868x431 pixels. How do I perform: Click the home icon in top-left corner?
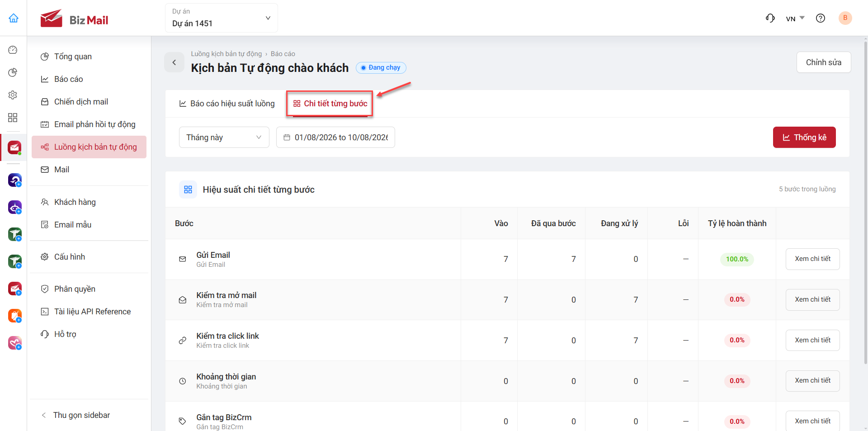[x=14, y=18]
